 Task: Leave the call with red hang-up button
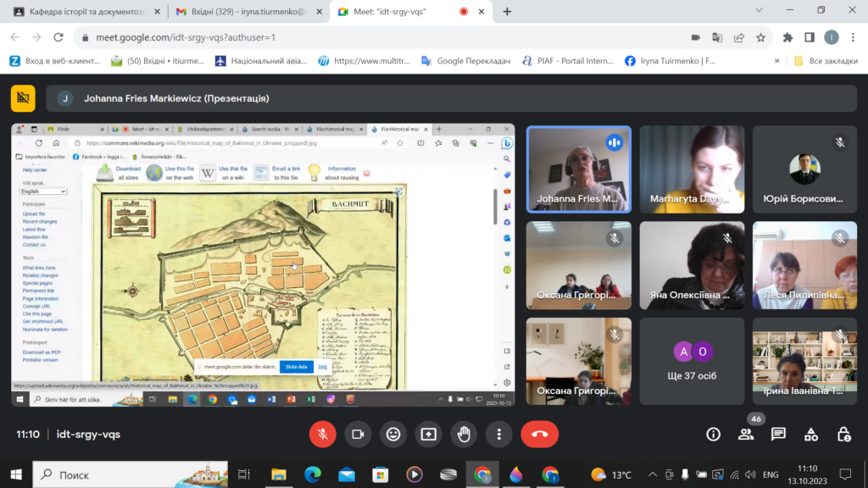point(539,434)
